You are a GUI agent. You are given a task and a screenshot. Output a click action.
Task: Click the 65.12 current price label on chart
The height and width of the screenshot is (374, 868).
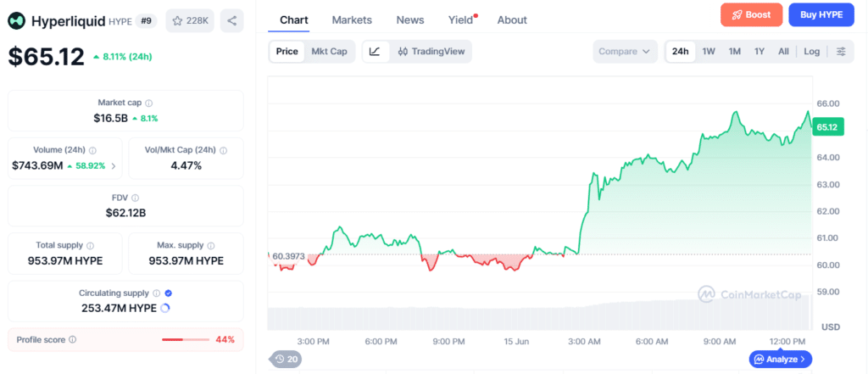[x=826, y=127]
